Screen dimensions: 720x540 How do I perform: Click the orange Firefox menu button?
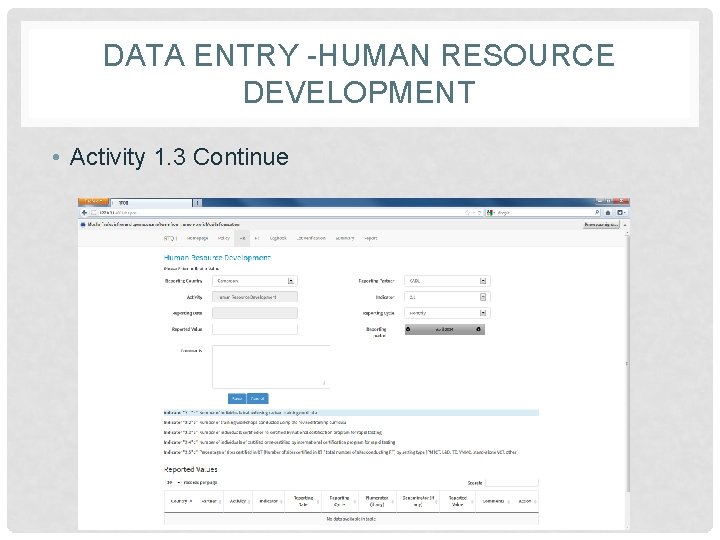point(93,202)
